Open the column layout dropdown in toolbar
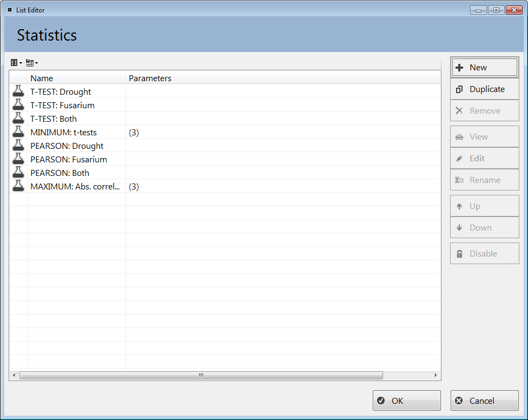This screenshot has width=528, height=420. (16, 63)
